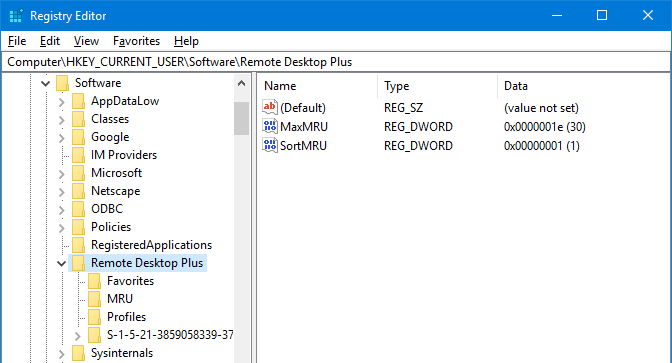Expand the Sysinternals key
Screen dimensions: 672x363
click(62, 354)
